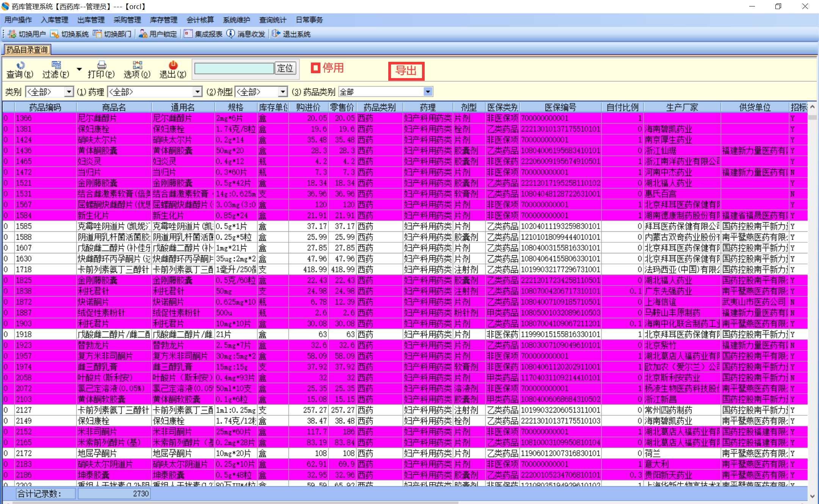
Task: Open the 消息收发 messaging icon
Action: pyautogui.click(x=231, y=34)
